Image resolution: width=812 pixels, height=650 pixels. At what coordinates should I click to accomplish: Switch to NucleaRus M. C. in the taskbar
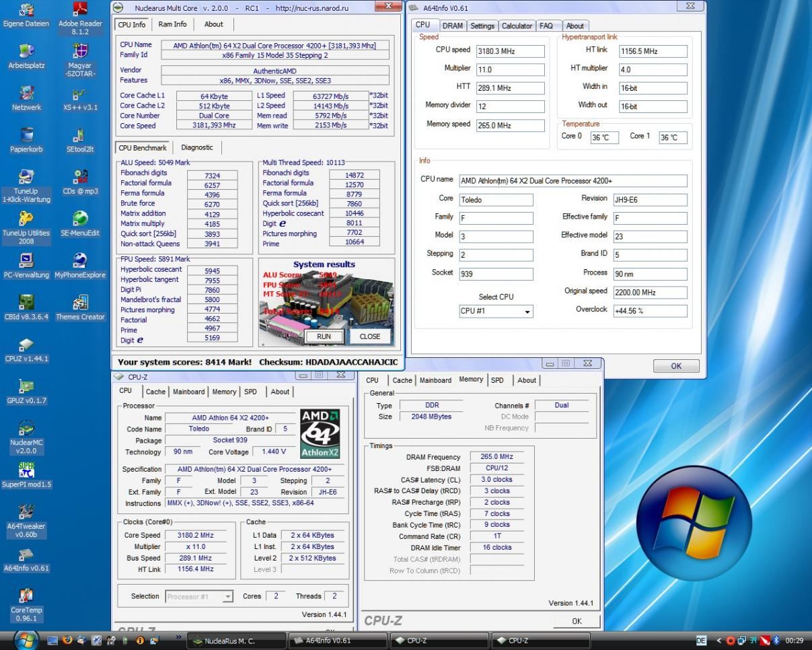click(x=235, y=641)
